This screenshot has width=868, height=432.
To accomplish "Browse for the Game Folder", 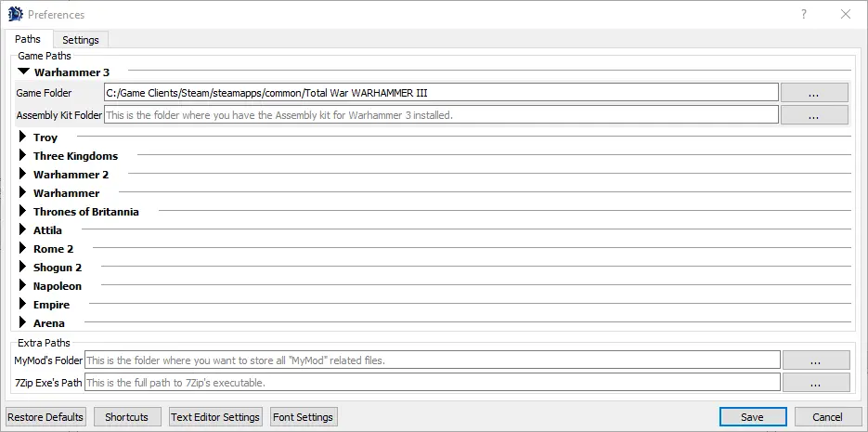I will coord(814,93).
